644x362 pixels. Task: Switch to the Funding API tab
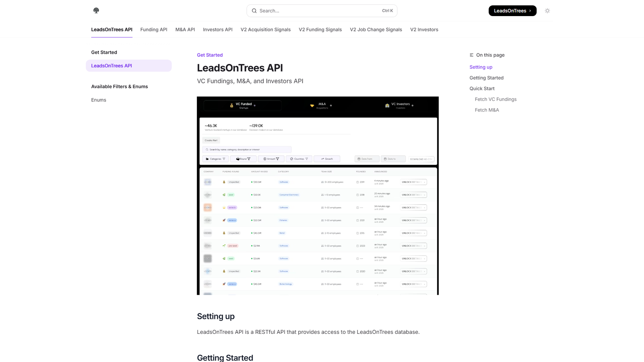tap(153, 29)
